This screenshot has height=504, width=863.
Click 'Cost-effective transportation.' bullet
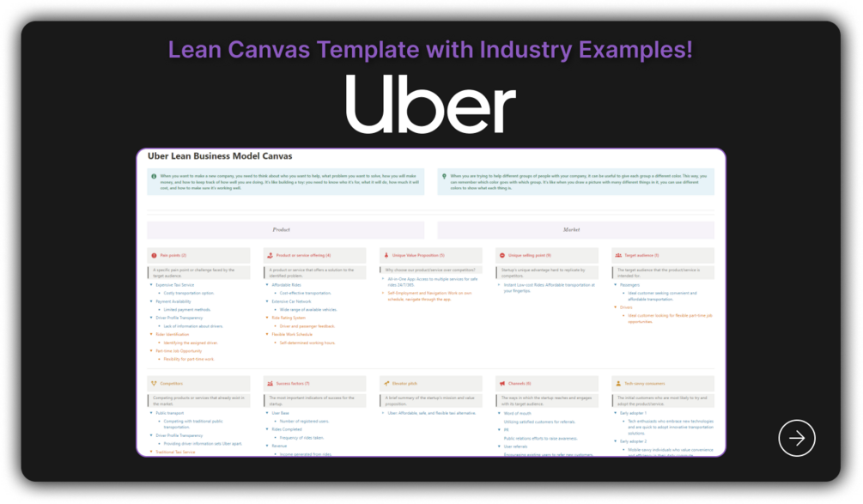tap(306, 294)
